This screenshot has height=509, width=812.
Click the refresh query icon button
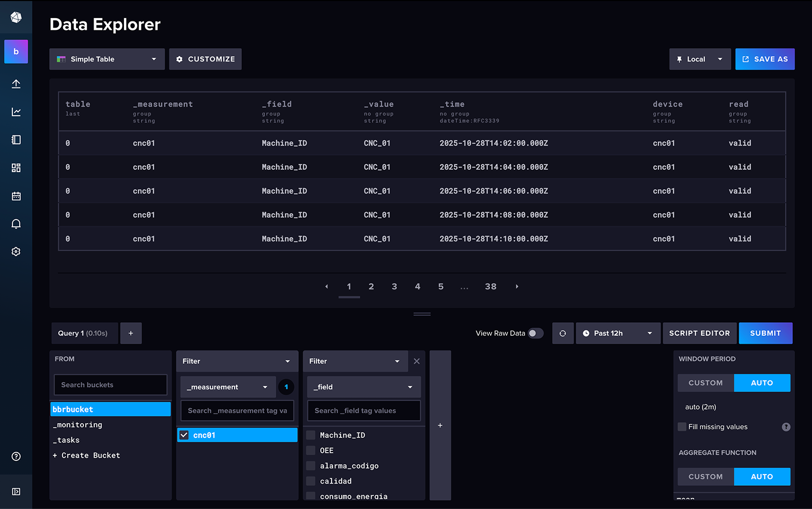562,334
